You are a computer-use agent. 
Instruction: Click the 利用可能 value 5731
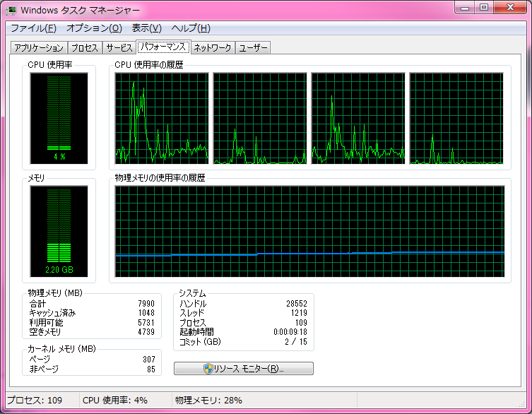pyautogui.click(x=146, y=322)
